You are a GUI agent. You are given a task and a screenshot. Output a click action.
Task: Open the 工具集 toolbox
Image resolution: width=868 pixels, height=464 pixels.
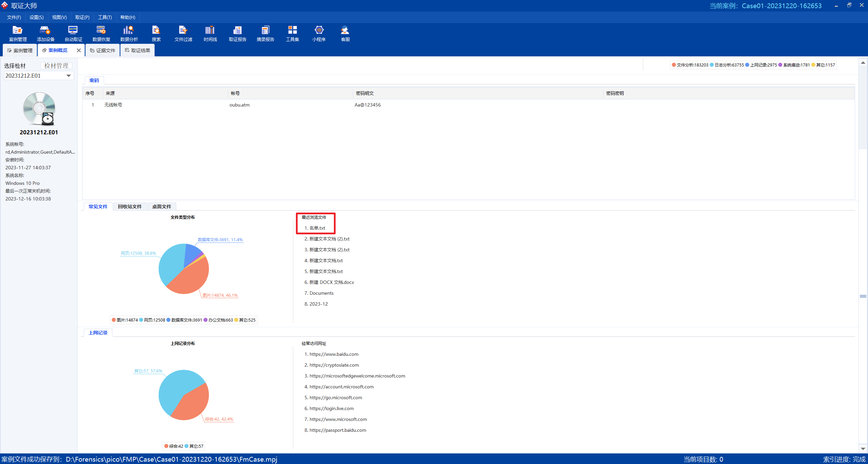(292, 34)
